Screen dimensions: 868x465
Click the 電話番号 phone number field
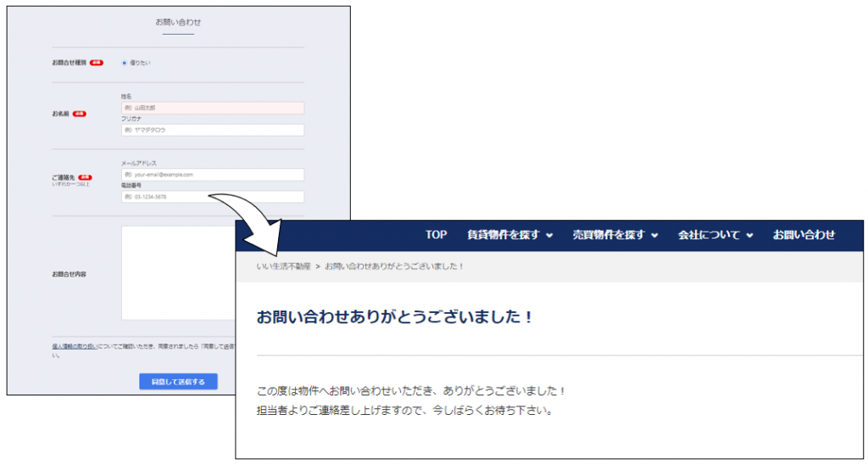coord(170,197)
